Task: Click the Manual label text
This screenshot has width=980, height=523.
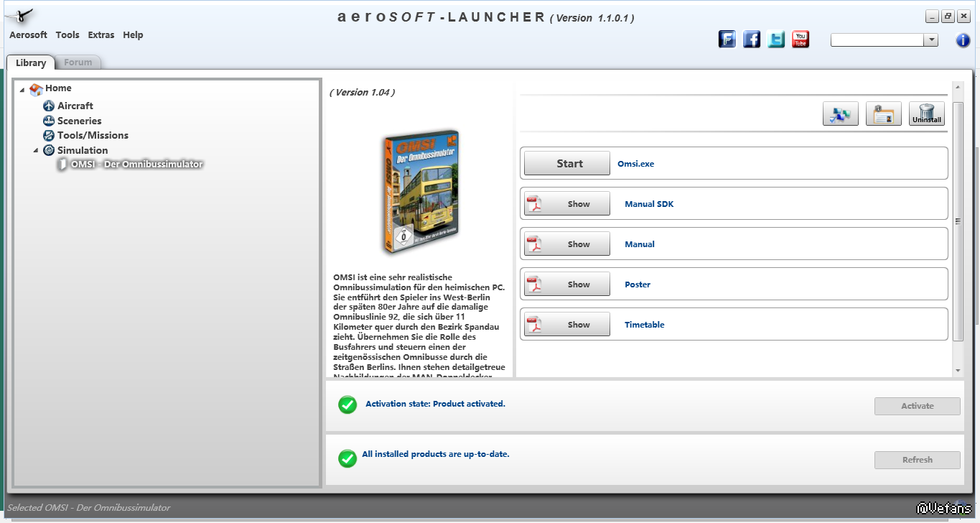Action: coord(640,244)
